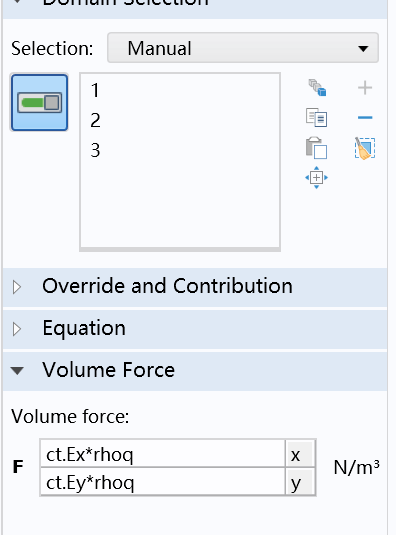396x535 pixels.
Task: Click the Create Selection icon
Action: point(317,88)
